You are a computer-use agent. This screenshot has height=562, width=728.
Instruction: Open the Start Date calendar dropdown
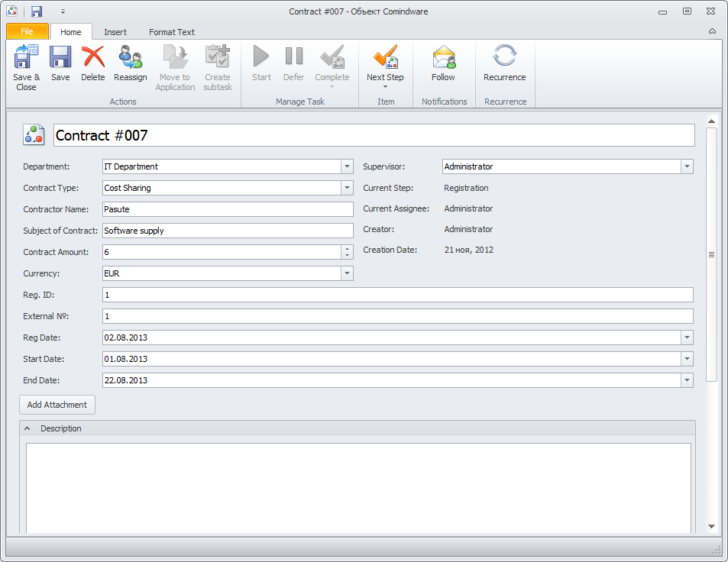[687, 359]
